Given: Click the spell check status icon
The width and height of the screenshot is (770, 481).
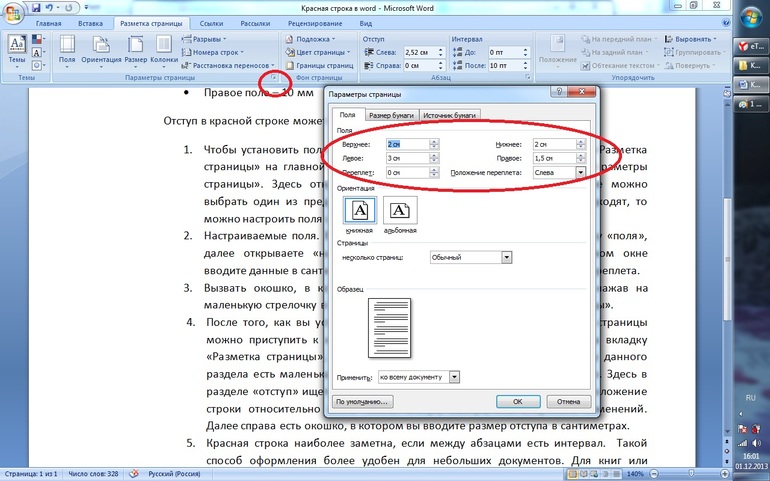Looking at the screenshot, I should click(134, 474).
